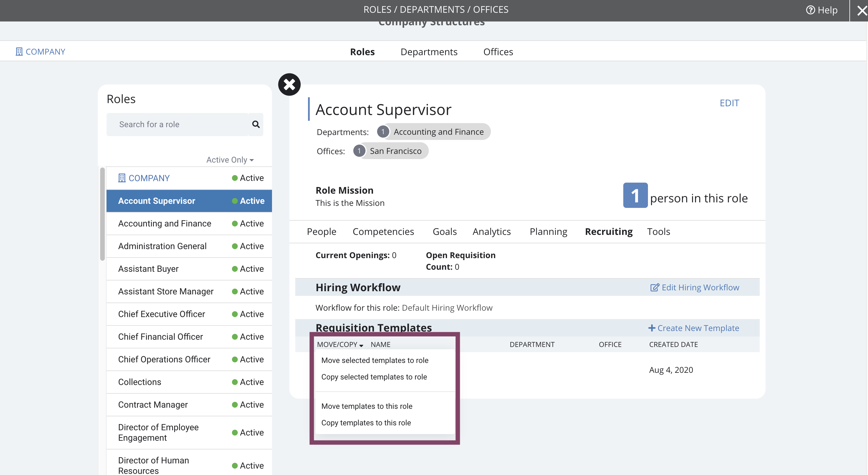Click the Accounting and Finance department chip
Viewport: 868px width, 475px height.
tap(434, 132)
